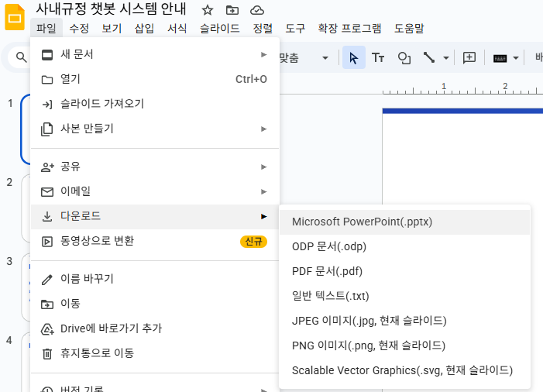Expand the 이메일 submenu arrow
This screenshot has width=543, height=392.
pyautogui.click(x=264, y=191)
